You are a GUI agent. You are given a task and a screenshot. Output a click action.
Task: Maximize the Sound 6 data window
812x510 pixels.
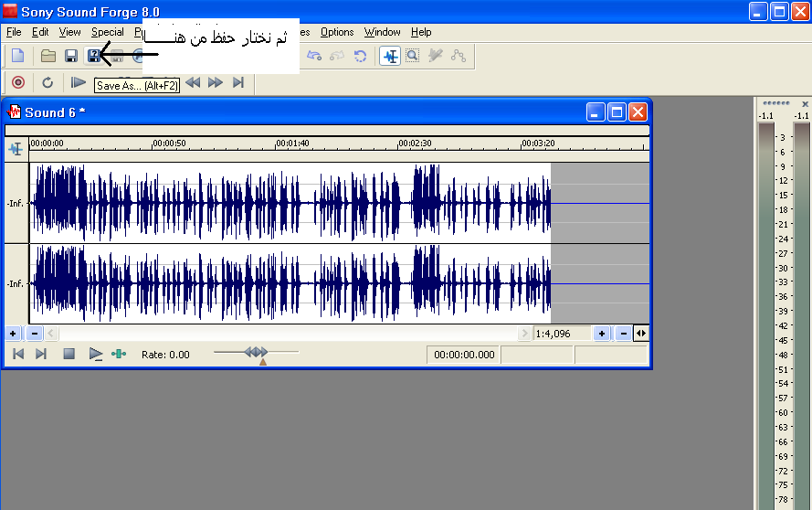(617, 112)
